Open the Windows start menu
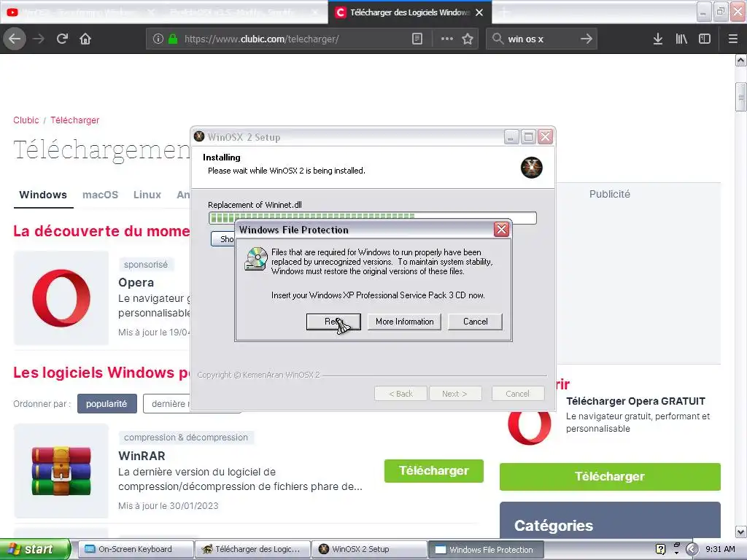This screenshot has height=560, width=747. coord(35,549)
